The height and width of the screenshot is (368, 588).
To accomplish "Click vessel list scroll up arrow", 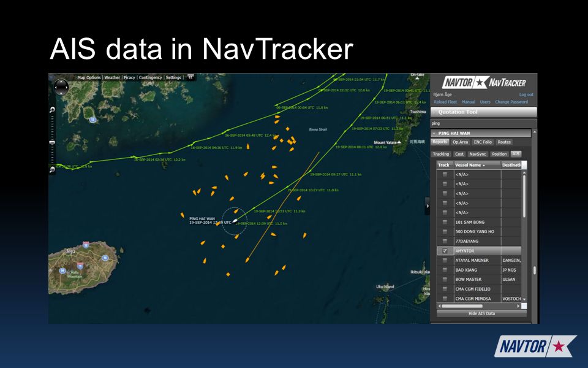I will pyautogui.click(x=524, y=172).
